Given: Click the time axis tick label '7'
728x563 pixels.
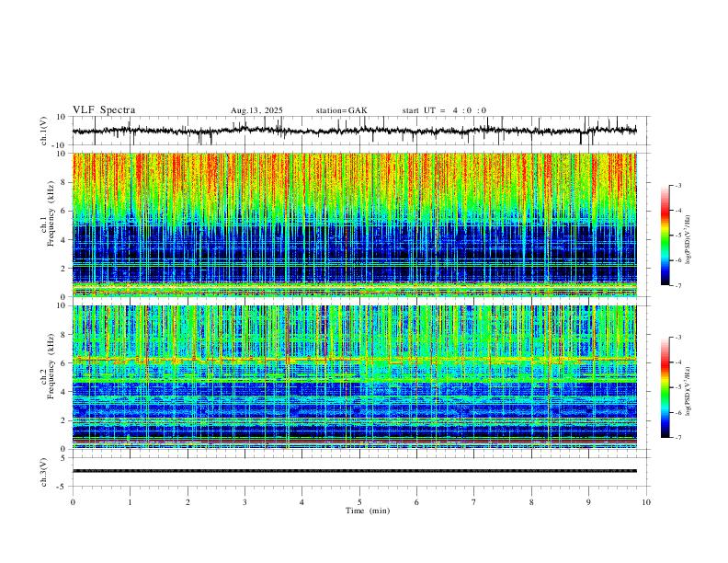Looking at the screenshot, I should 474,502.
